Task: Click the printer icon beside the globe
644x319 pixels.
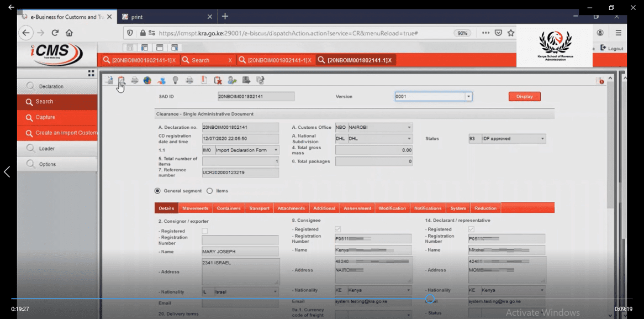Action: pyautogui.click(x=134, y=80)
